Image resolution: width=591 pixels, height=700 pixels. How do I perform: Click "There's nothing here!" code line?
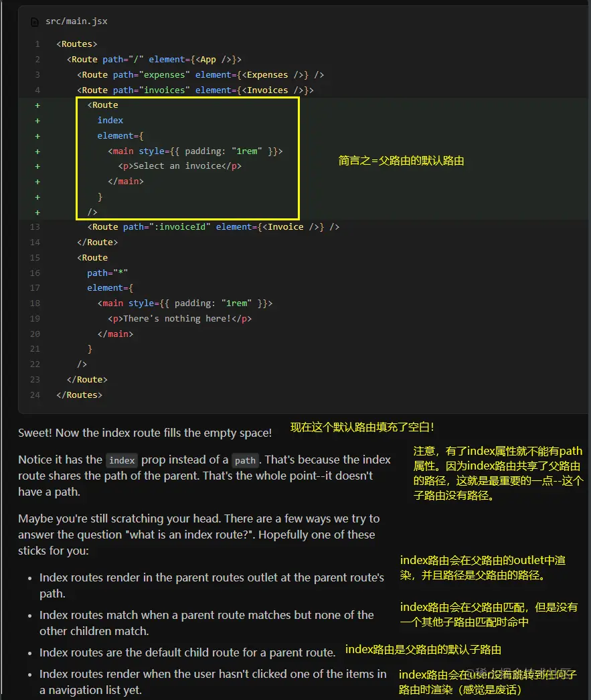point(180,319)
